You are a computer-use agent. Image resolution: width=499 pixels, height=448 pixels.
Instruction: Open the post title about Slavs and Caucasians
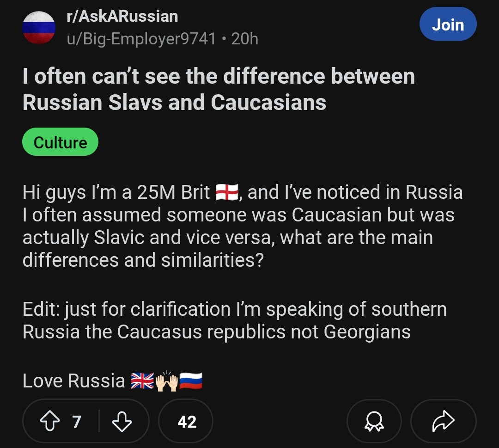219,89
